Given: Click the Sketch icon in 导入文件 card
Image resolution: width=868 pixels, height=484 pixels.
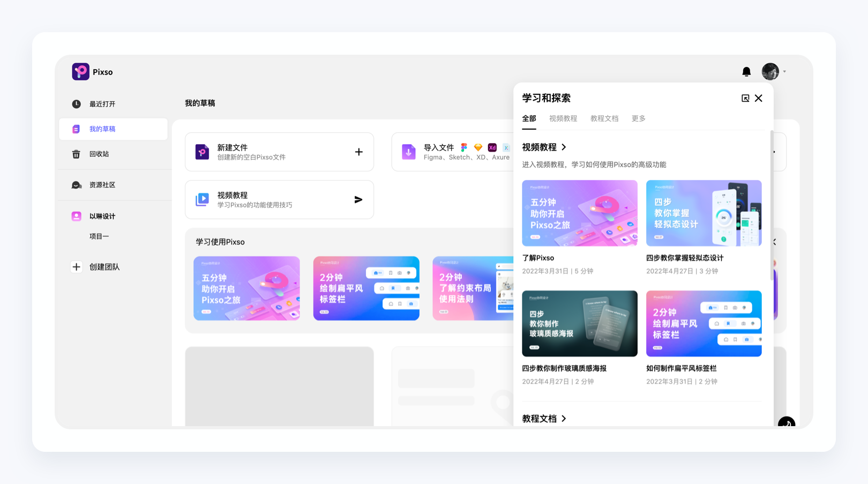Looking at the screenshot, I should (x=478, y=147).
